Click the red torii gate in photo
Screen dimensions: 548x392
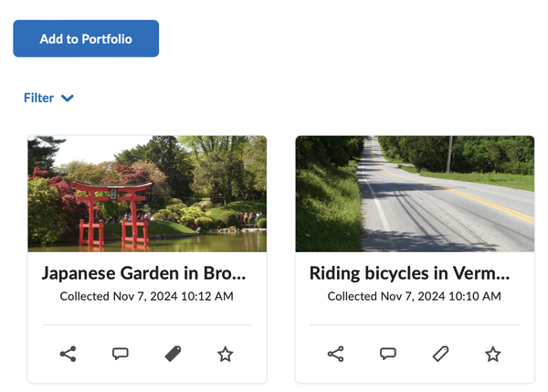(x=112, y=213)
